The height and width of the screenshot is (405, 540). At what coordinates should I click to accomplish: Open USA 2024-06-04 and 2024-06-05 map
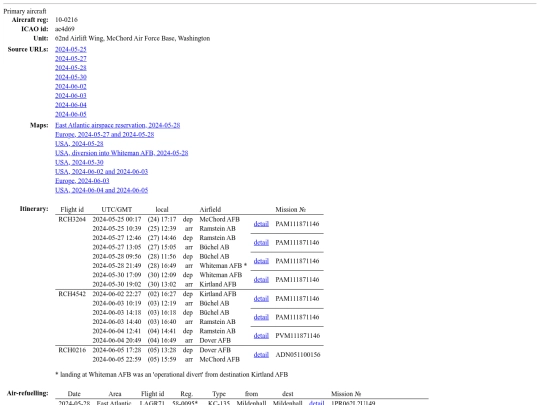click(101, 190)
